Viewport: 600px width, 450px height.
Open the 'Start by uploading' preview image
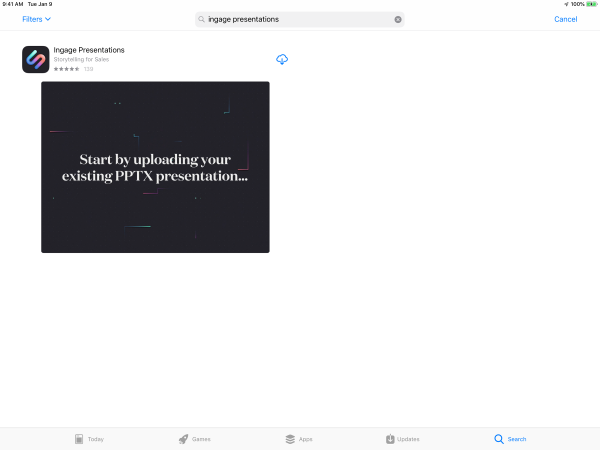155,167
